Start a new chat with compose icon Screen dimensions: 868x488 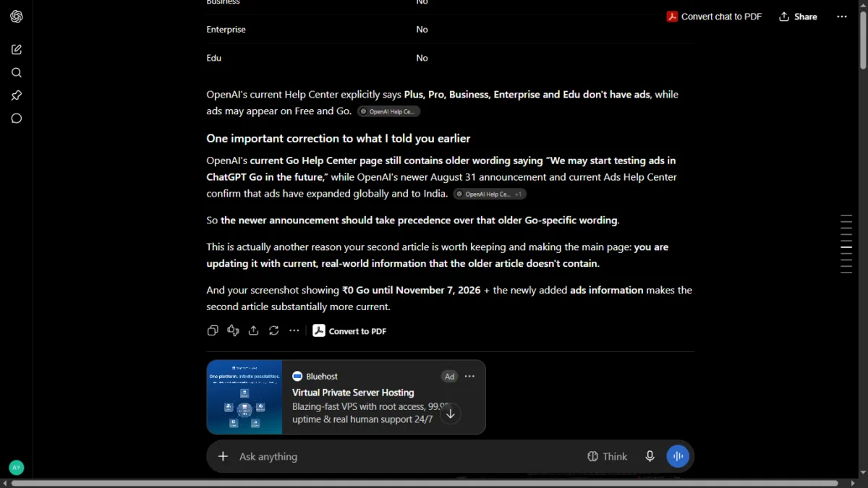pyautogui.click(x=17, y=49)
